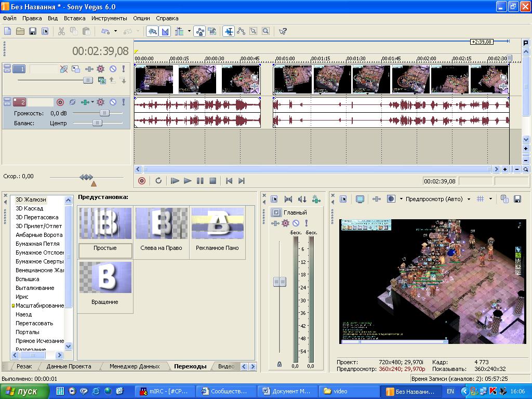Switch to the Менеджер Данных tab
The image size is (532, 399).
pos(135,366)
